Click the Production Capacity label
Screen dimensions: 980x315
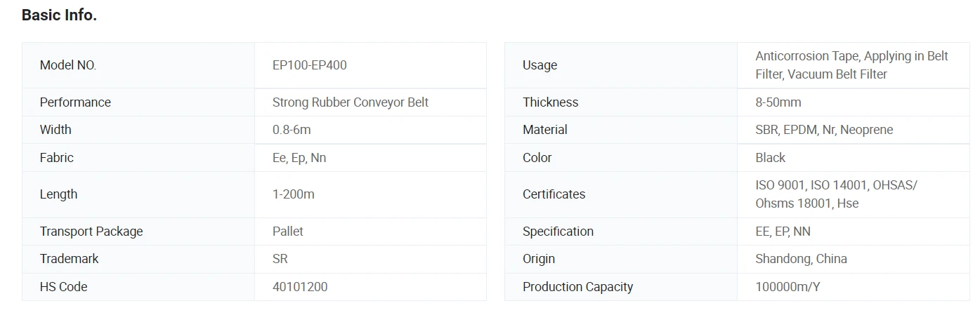pos(578,287)
